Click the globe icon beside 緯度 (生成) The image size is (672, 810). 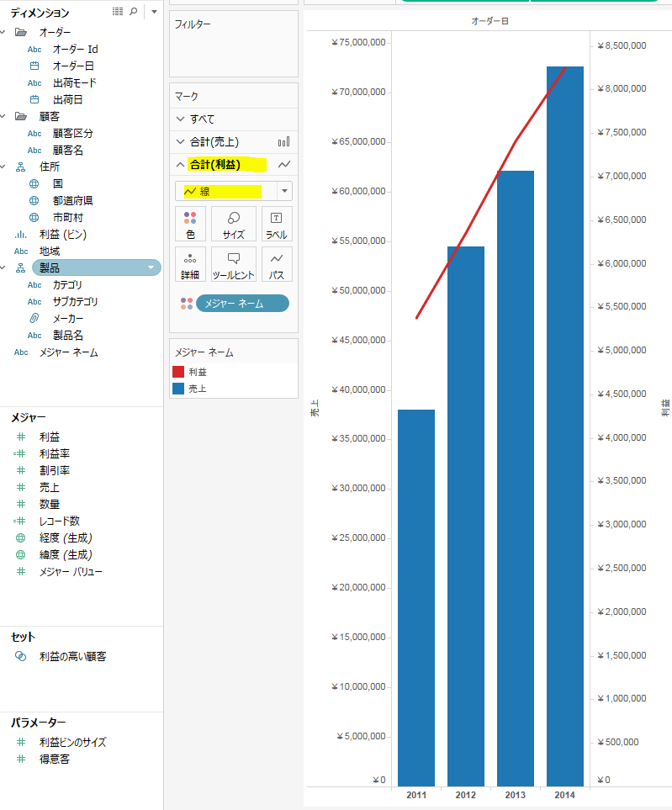(x=21, y=554)
